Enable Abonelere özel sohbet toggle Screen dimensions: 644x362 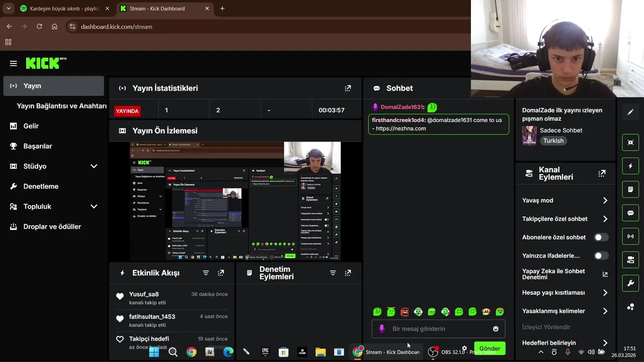(x=601, y=237)
